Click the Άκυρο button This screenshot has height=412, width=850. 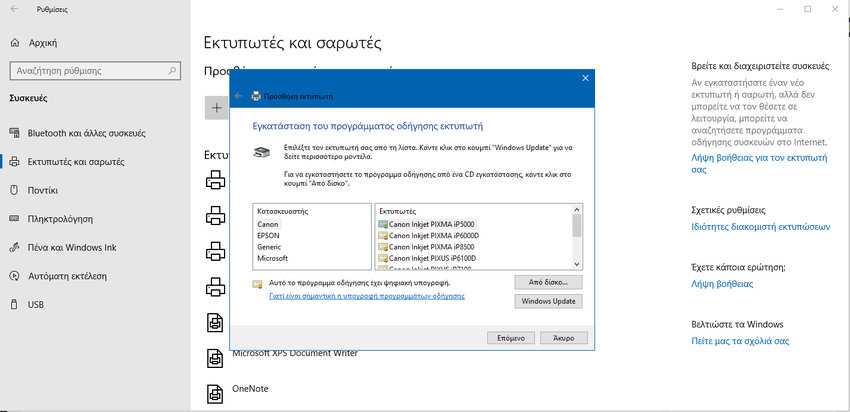tap(564, 338)
